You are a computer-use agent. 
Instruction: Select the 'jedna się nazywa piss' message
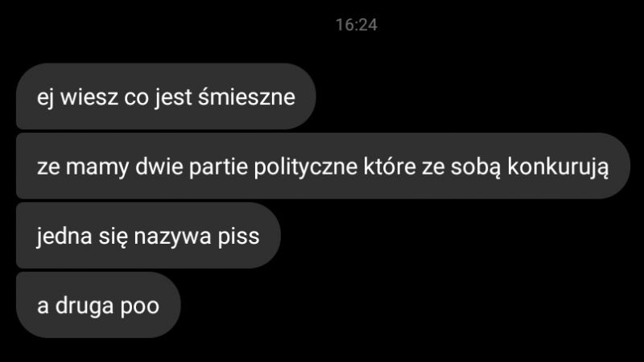[x=148, y=235]
